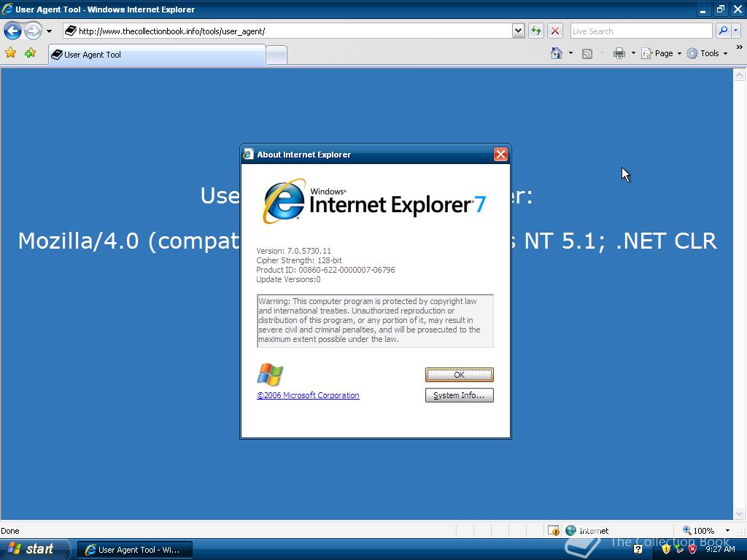Select User Agent Tool taskbar button

pos(135,550)
